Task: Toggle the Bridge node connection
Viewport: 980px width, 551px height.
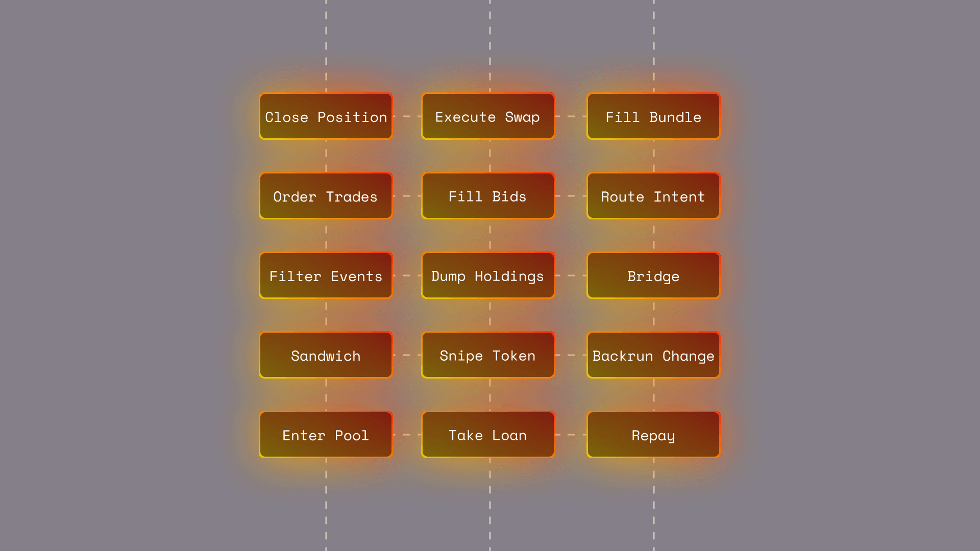Action: coord(653,276)
